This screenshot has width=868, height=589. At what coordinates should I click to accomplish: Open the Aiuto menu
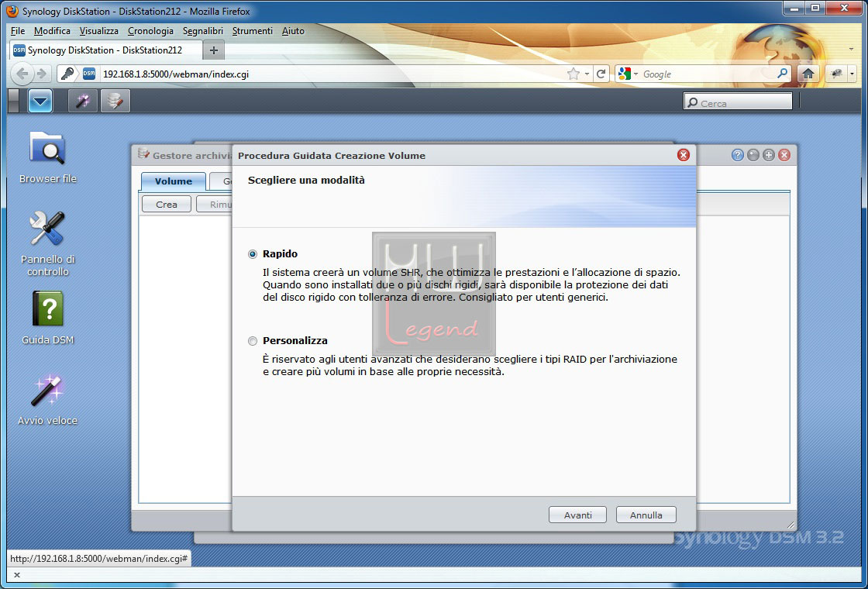(294, 31)
